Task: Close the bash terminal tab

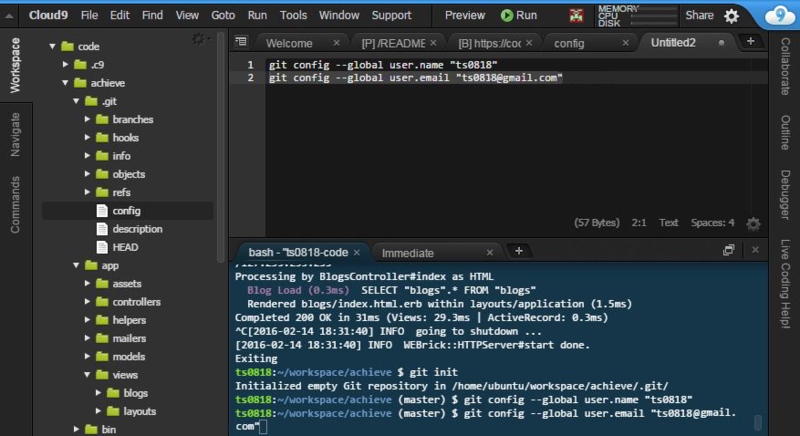Action: tap(357, 252)
